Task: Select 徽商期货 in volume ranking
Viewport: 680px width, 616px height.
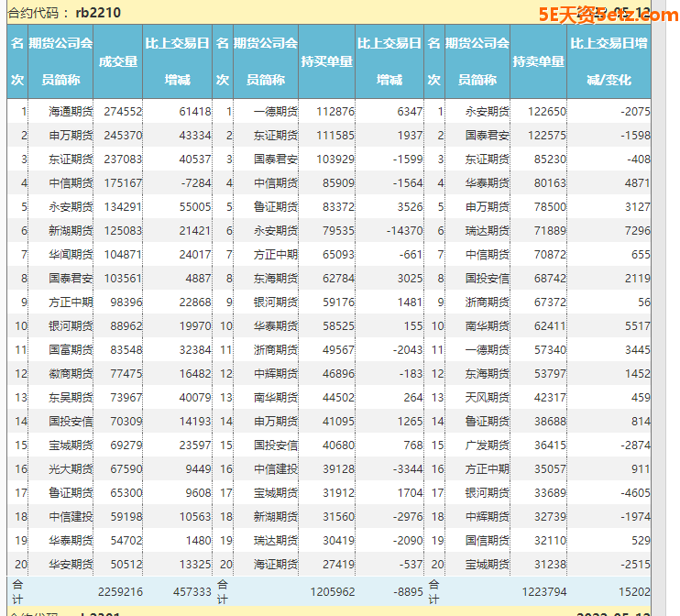Action: coord(71,374)
